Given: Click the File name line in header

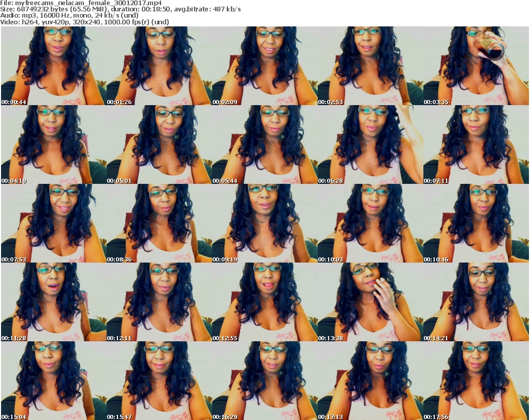Looking at the screenshot, I should tap(81, 3).
